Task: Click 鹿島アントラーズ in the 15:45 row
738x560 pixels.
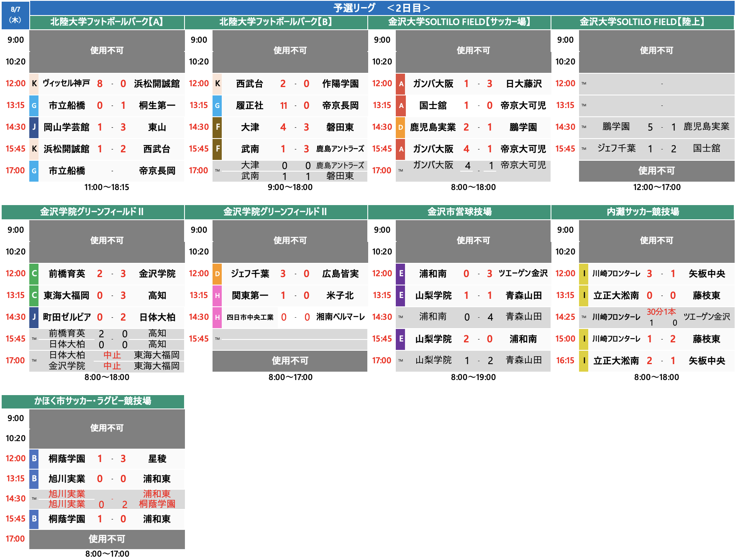Action: tap(340, 149)
